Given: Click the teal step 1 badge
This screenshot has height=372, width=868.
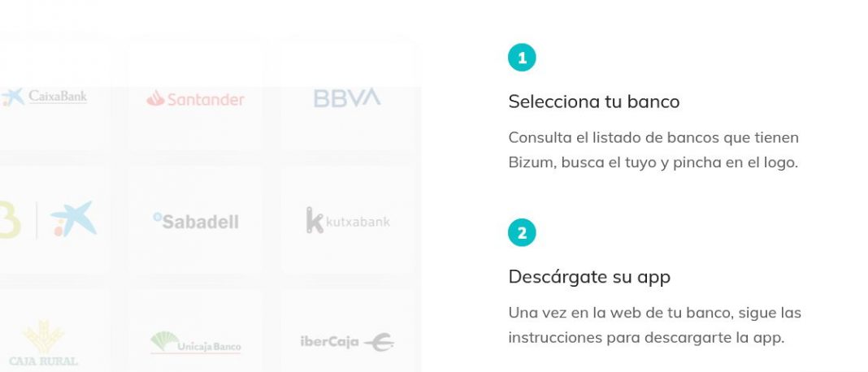Looking at the screenshot, I should point(522,58).
